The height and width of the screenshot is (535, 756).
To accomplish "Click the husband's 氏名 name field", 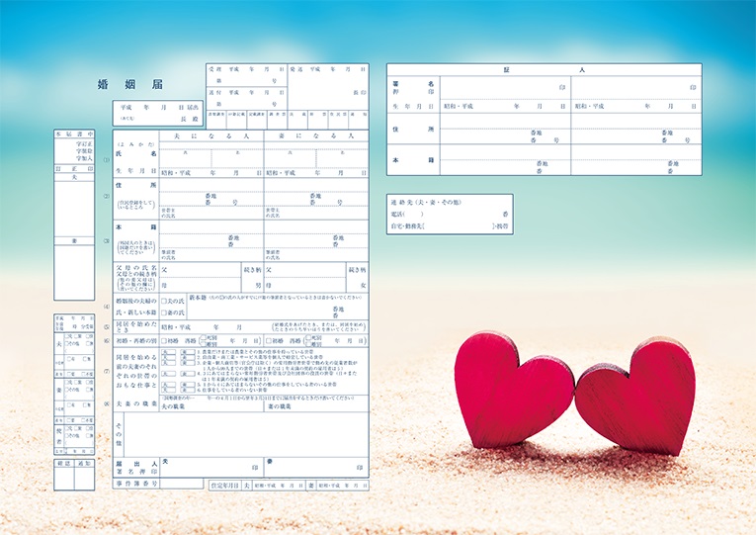I will coord(211,156).
